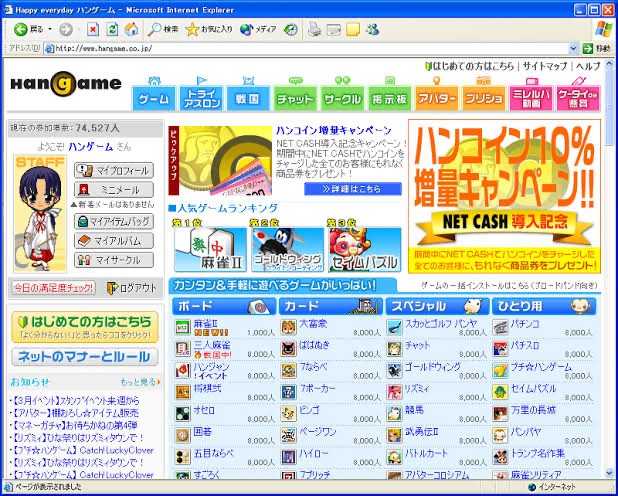
Task: Click the バトルカート game icon
Action: (394, 457)
